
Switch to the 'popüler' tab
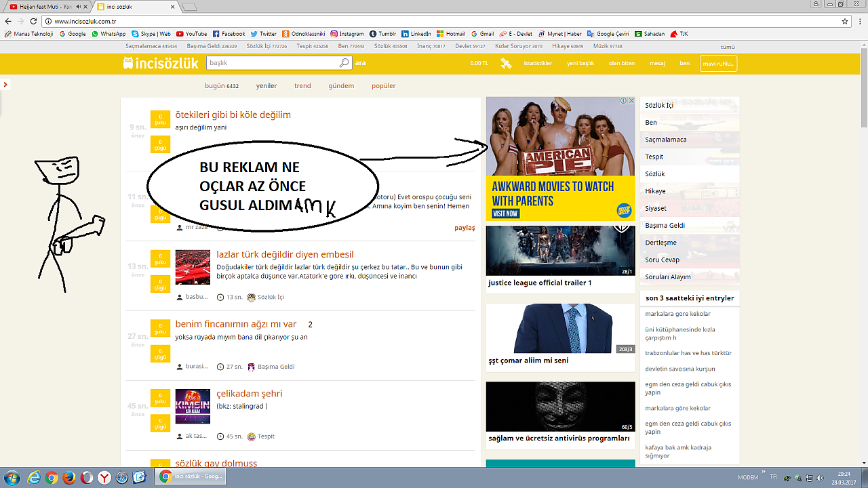[x=383, y=86]
